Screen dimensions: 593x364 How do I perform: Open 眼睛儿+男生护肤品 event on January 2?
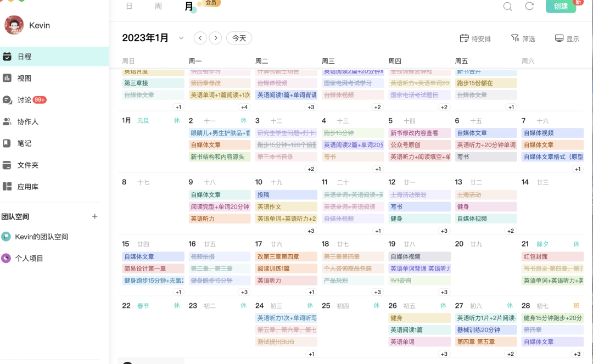[220, 133]
